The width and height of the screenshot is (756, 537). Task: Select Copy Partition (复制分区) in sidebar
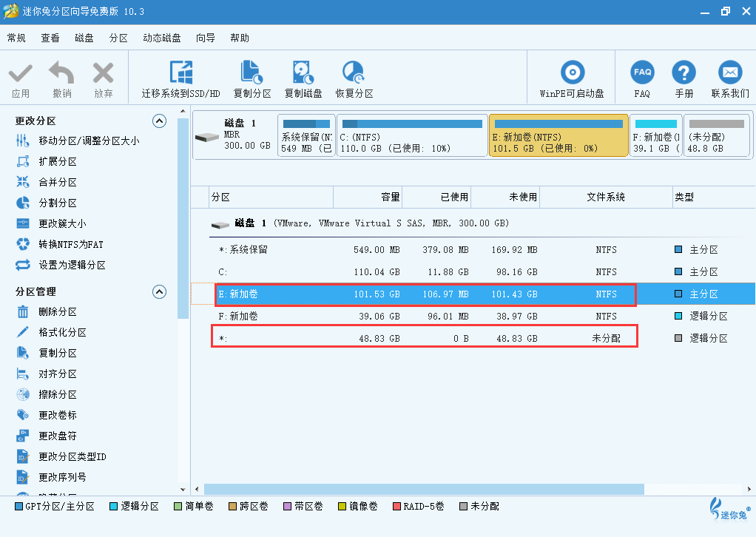coord(47,354)
